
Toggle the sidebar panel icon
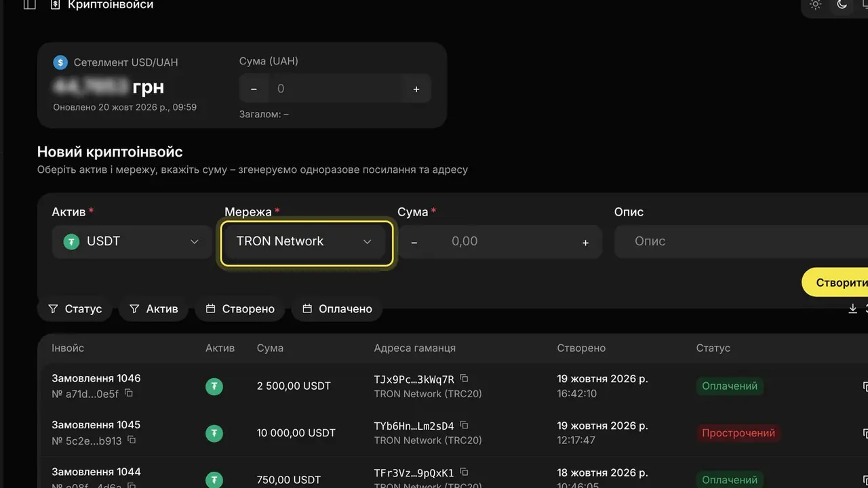click(x=29, y=5)
